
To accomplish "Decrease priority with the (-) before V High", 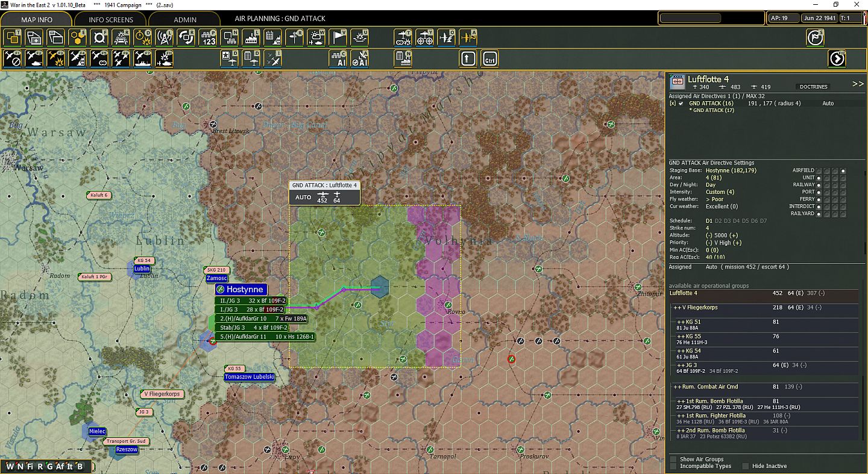I will coord(709,243).
